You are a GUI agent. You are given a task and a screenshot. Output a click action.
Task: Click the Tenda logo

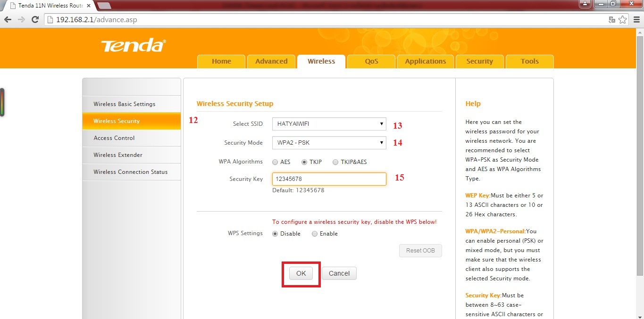click(x=134, y=46)
